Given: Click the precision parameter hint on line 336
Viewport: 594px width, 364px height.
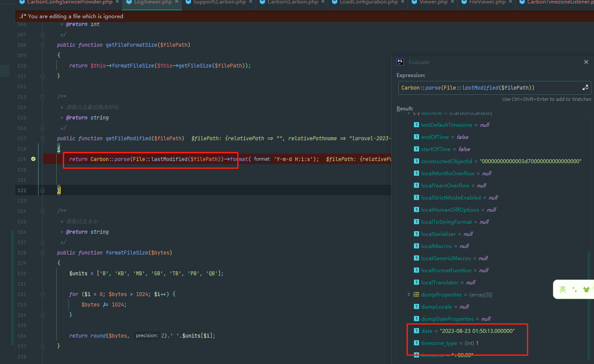Looking at the screenshot, I should point(146,336).
